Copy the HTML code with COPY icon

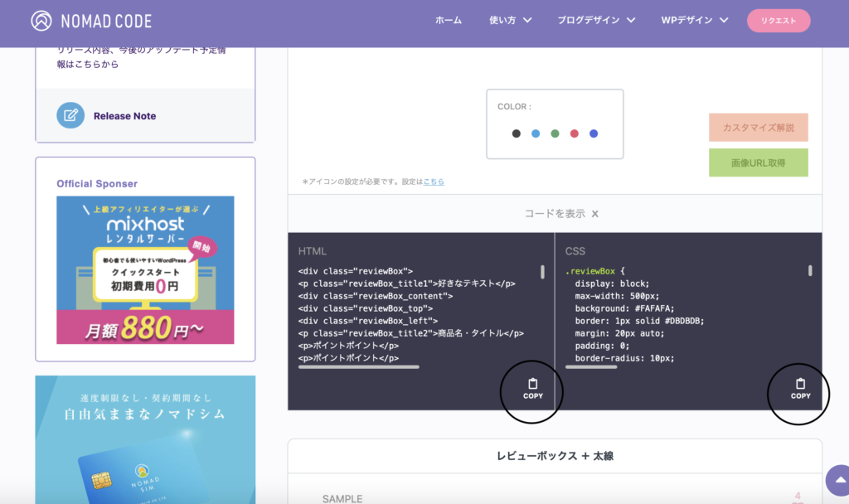[x=533, y=389]
